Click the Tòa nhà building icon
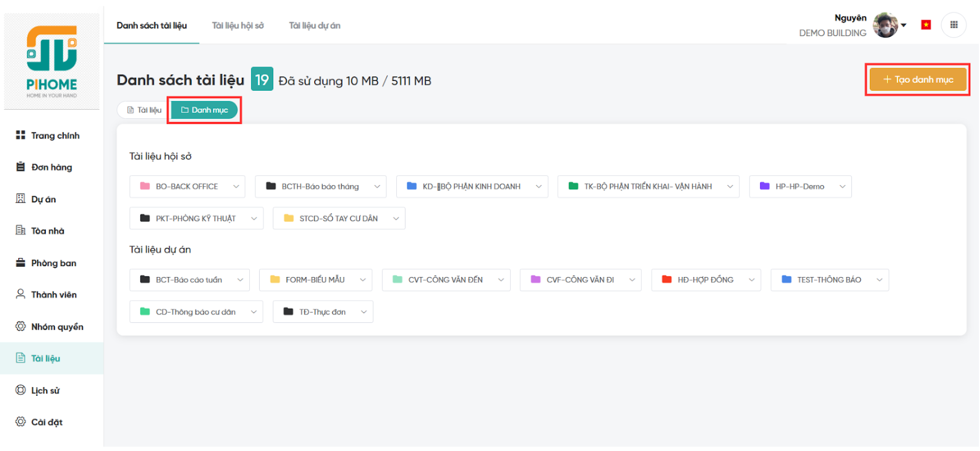 pos(21,230)
